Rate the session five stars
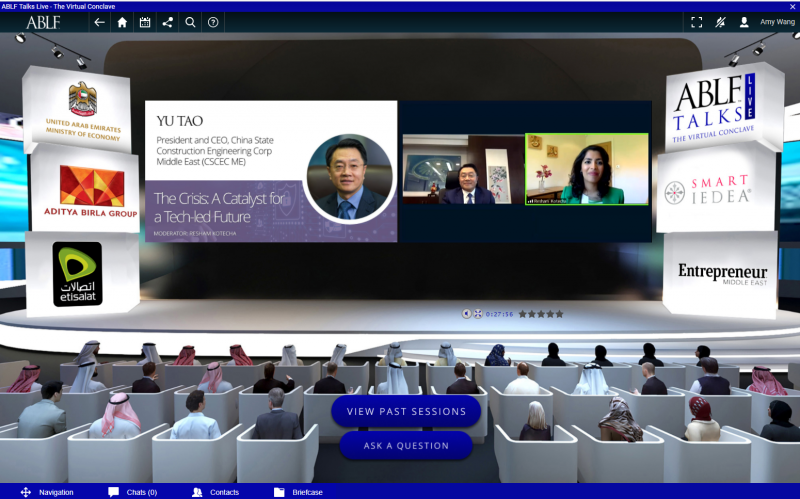Image resolution: width=800 pixels, height=499 pixels. coord(559,314)
